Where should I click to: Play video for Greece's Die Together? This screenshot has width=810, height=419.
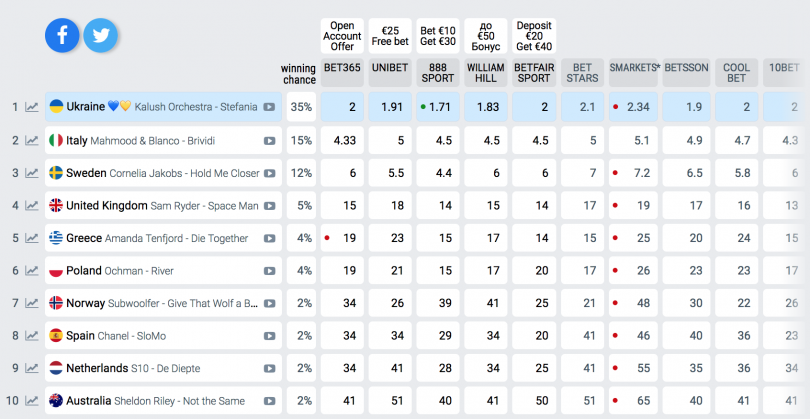[269, 239]
